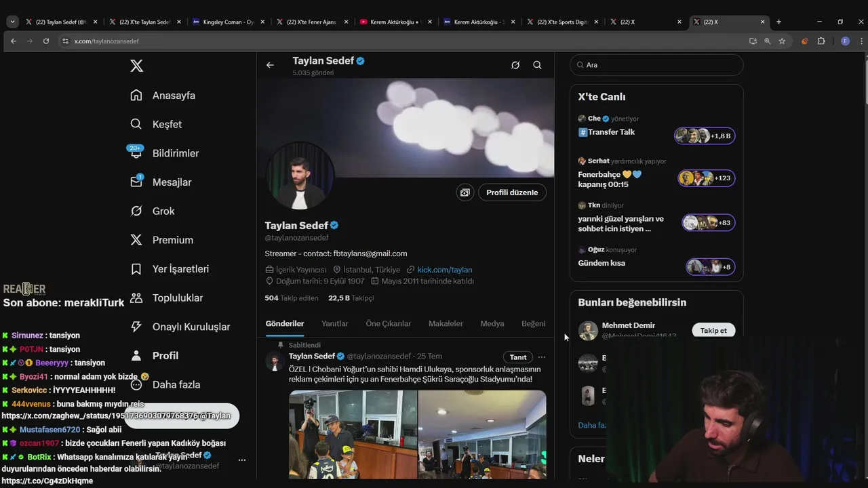
Task: Switch to Medya tab
Action: coord(492,323)
